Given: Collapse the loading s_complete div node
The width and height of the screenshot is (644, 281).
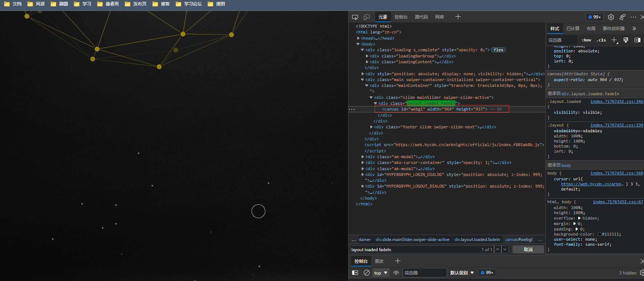Looking at the screenshot, I should [x=362, y=50].
